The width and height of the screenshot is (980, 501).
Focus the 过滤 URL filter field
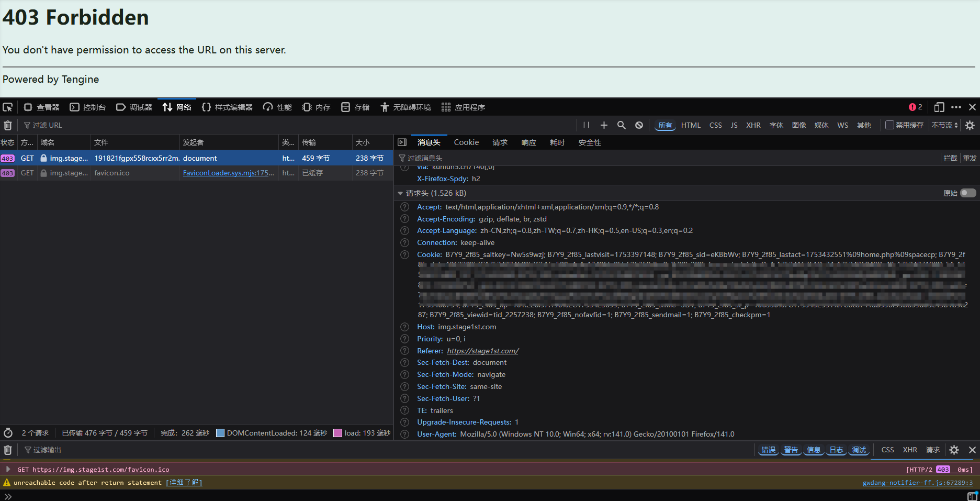(x=298, y=126)
